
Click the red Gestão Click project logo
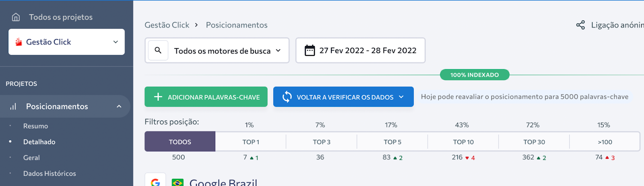pyautogui.click(x=19, y=42)
